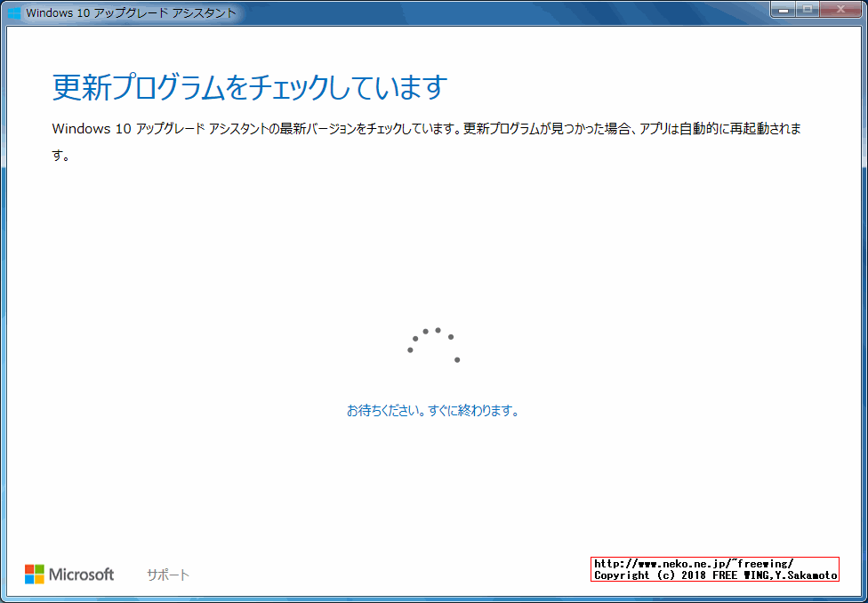Click the FREE WING copyright URL text

pos(713,563)
